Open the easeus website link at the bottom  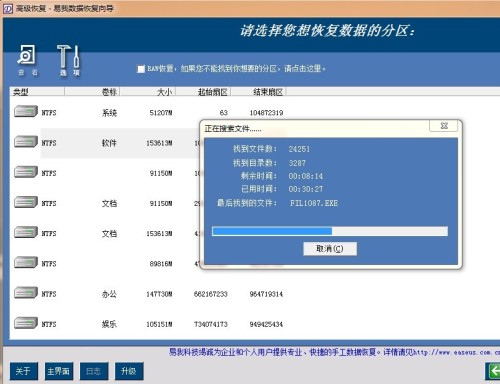click(x=456, y=352)
